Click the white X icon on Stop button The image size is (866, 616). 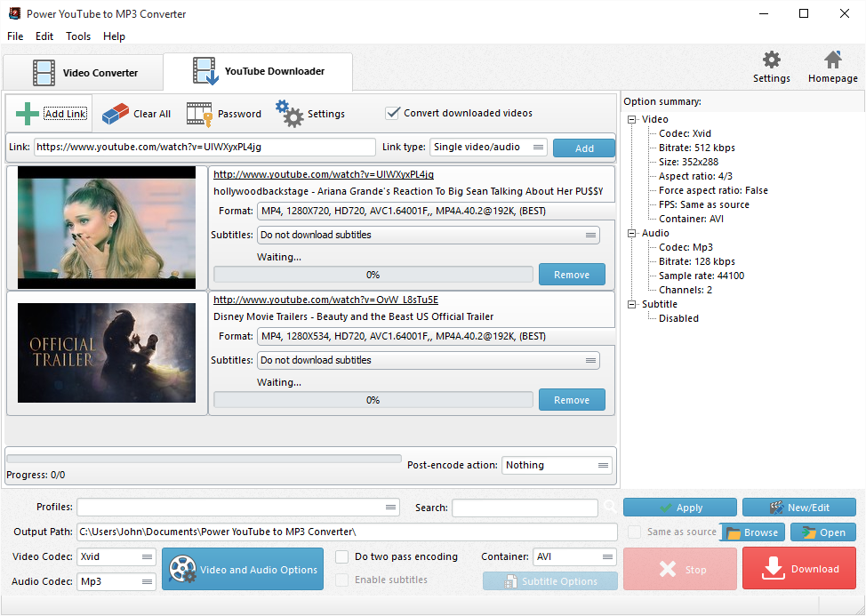[667, 569]
